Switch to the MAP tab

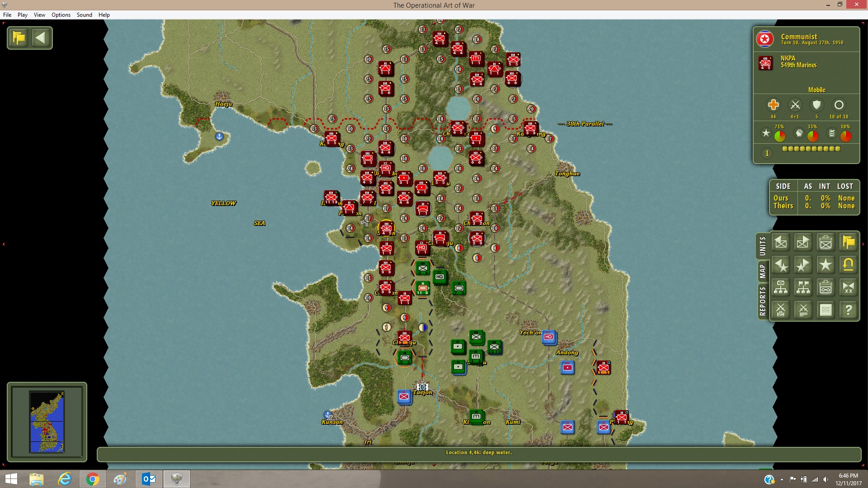763,271
